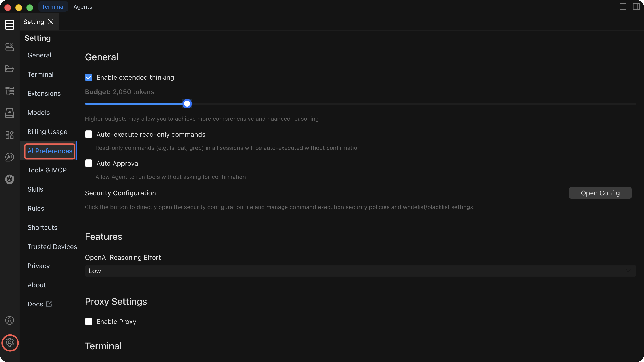Open the extensions grid sidebar icon
The image size is (644, 362).
pos(10,135)
